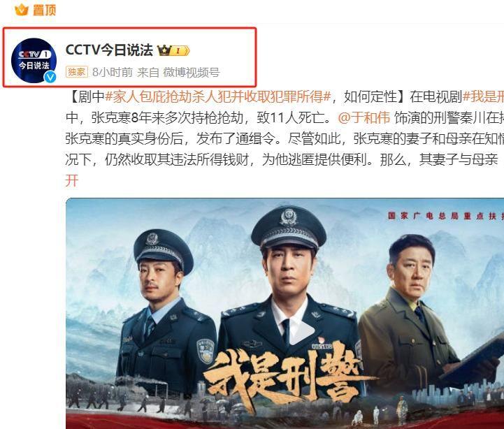Expand the full post text
This screenshot has height=429, width=504.
[72, 180]
